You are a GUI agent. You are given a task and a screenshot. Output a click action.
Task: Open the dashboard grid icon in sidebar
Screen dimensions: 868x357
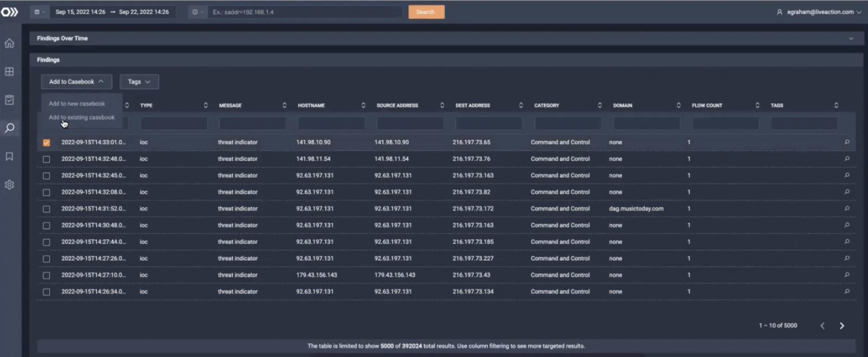pyautogui.click(x=9, y=72)
